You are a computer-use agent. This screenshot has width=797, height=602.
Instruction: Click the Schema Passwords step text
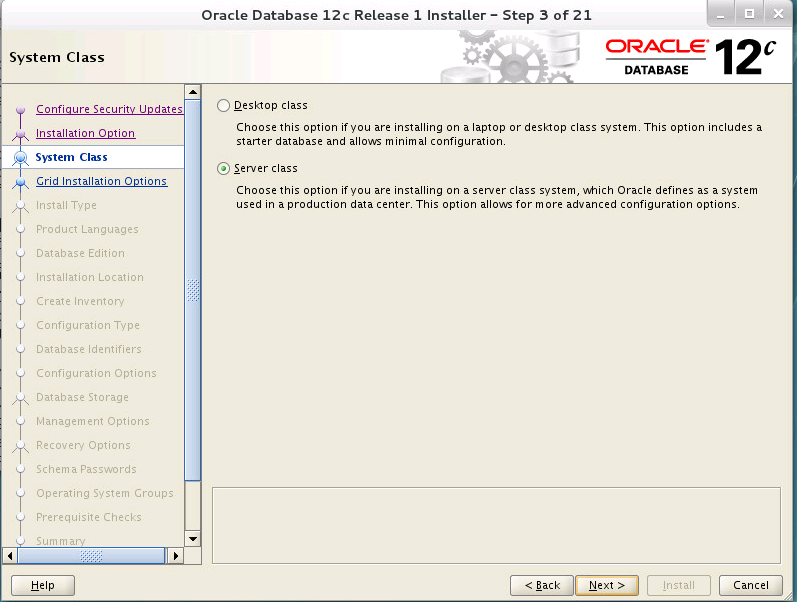[86, 469]
